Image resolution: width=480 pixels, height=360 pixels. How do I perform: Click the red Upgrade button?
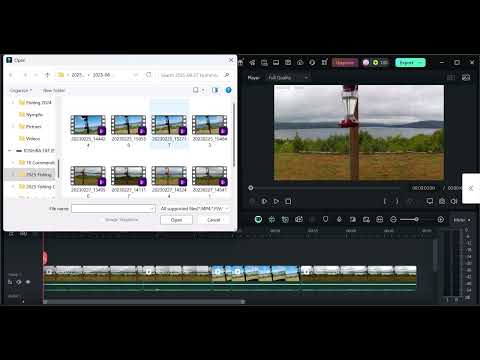point(345,63)
